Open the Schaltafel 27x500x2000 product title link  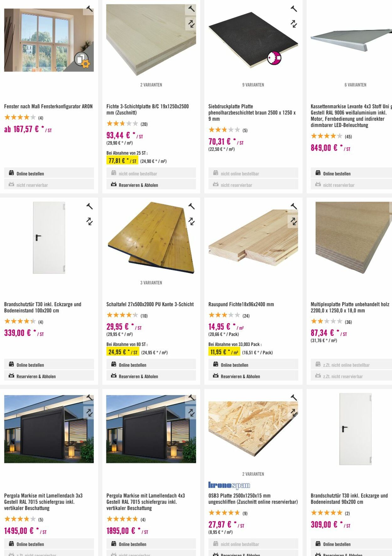point(150,304)
